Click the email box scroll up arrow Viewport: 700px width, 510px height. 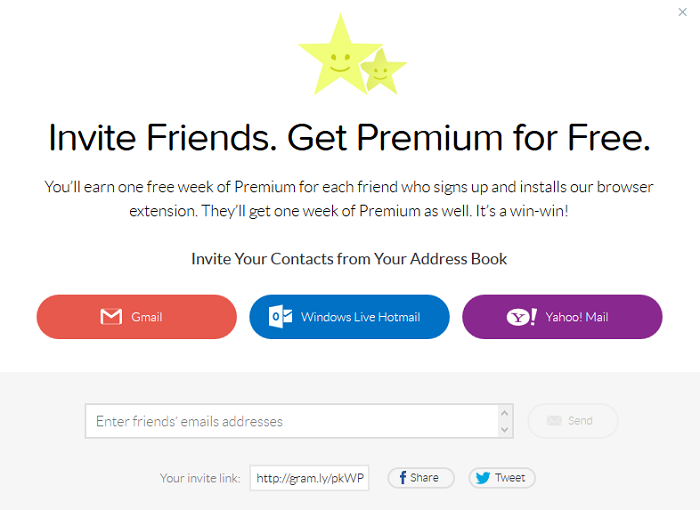click(505, 412)
